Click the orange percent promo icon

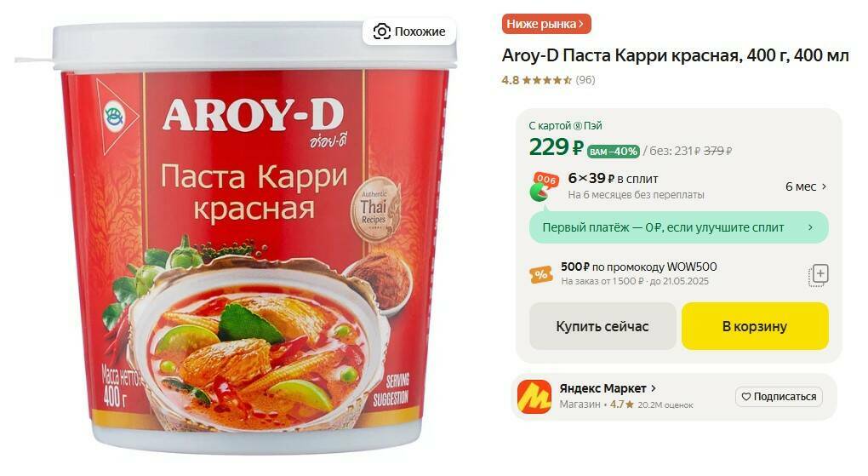541,274
